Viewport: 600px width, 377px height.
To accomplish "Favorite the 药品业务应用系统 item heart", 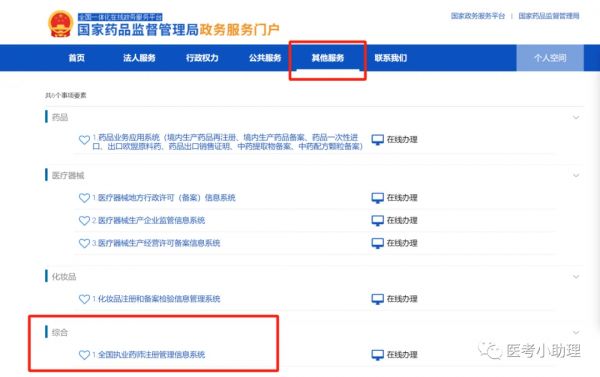I will [x=84, y=140].
